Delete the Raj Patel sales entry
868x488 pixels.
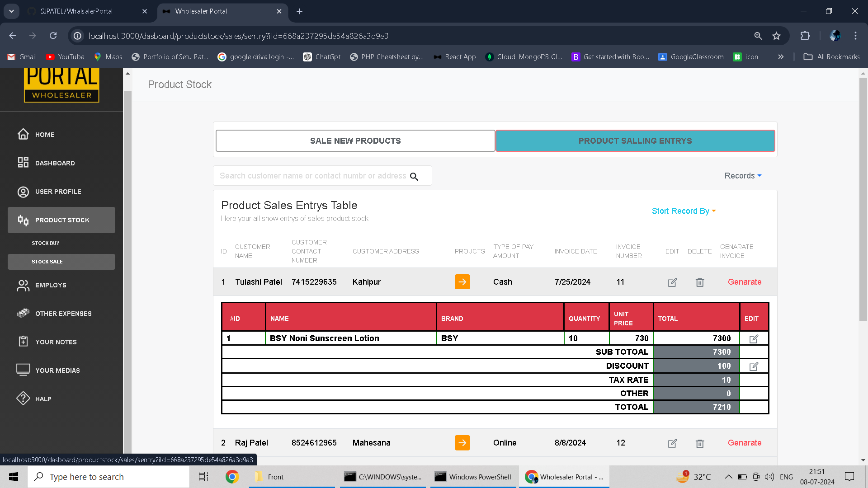pos(699,443)
